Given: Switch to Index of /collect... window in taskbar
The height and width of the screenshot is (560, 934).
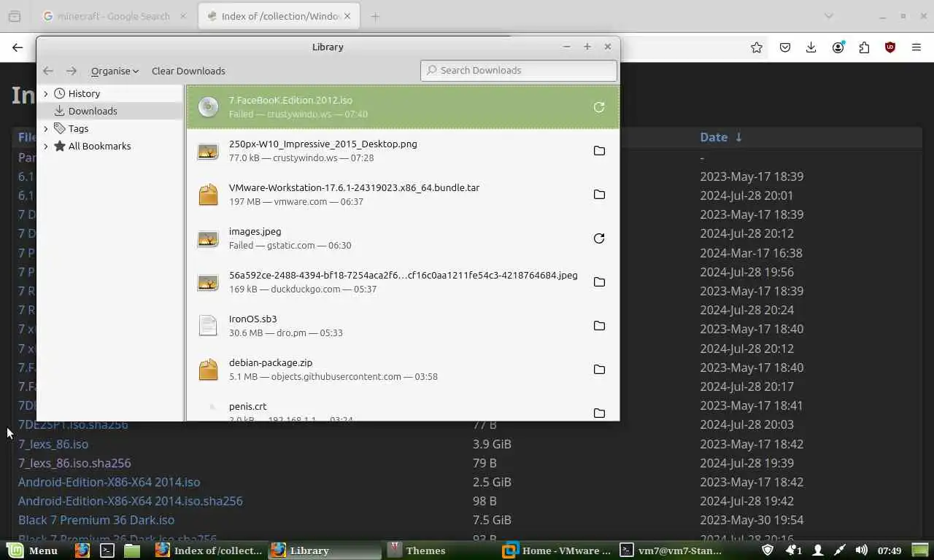Looking at the screenshot, I should point(209,551).
